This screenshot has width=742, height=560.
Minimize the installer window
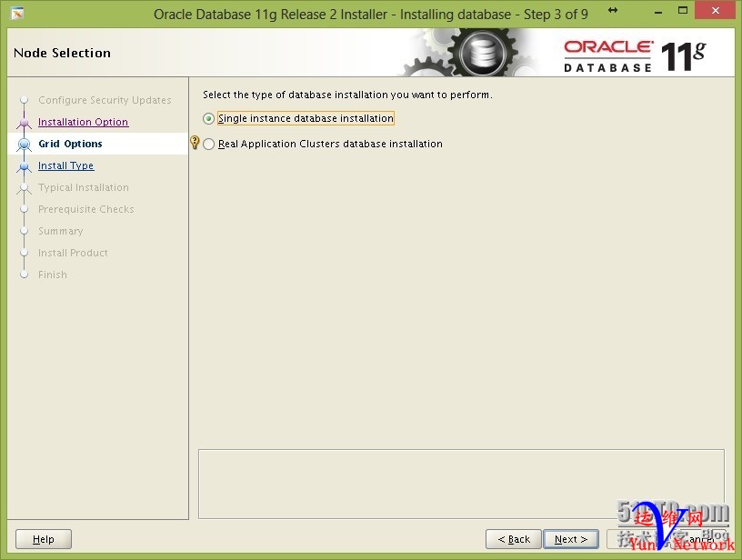coord(657,13)
